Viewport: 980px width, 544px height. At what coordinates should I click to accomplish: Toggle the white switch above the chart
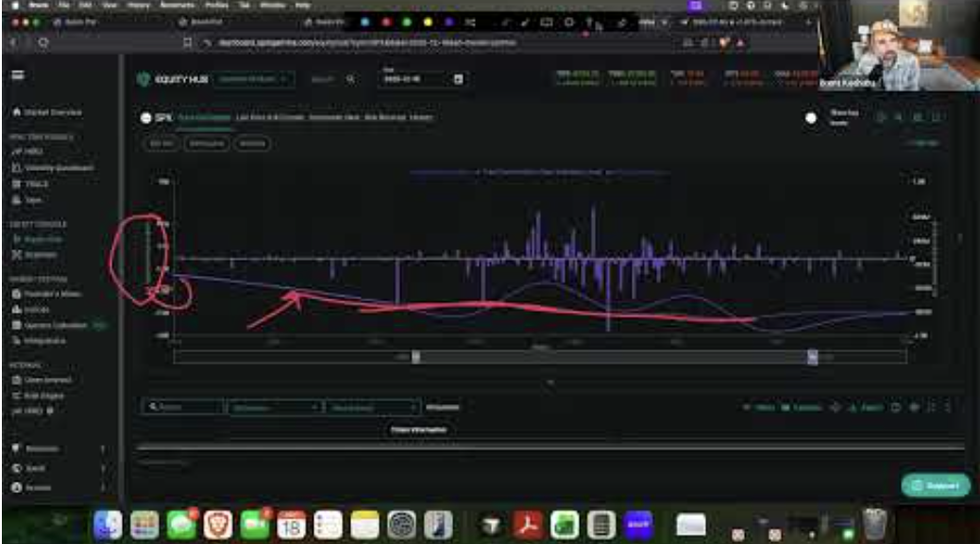[x=810, y=118]
